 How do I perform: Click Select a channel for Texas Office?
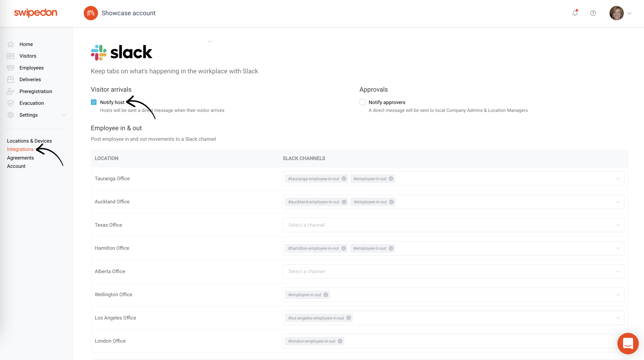pos(453,225)
